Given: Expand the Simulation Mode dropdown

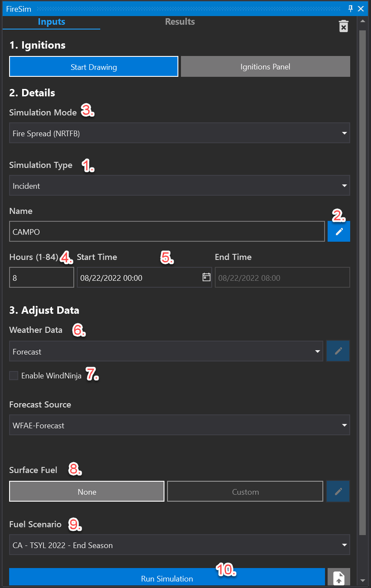Looking at the screenshot, I should tap(179, 133).
